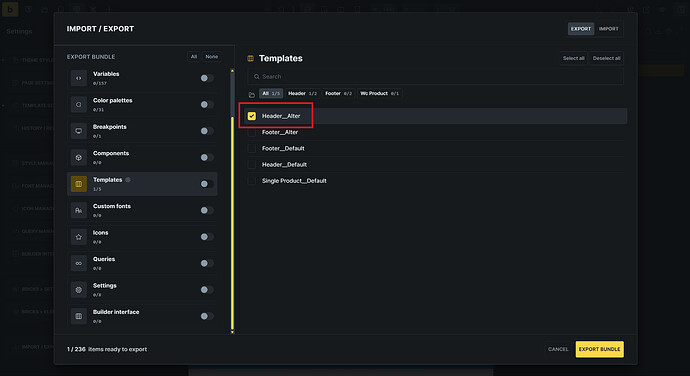Click the EXPORT BUNDLE button
The height and width of the screenshot is (376, 690).
[599, 349]
